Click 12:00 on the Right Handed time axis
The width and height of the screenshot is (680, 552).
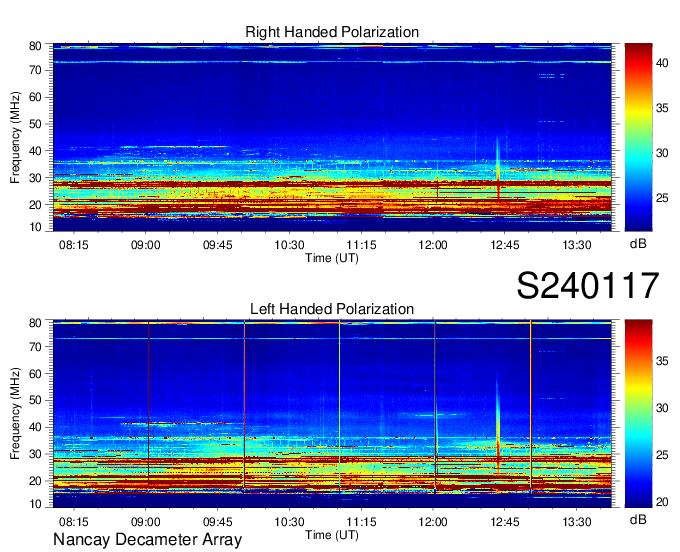[433, 245]
